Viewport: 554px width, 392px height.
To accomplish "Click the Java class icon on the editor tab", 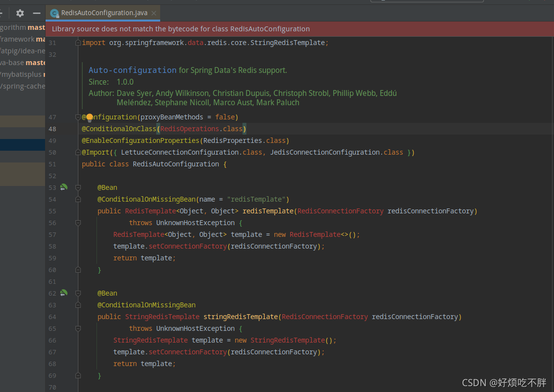I will tap(54, 13).
